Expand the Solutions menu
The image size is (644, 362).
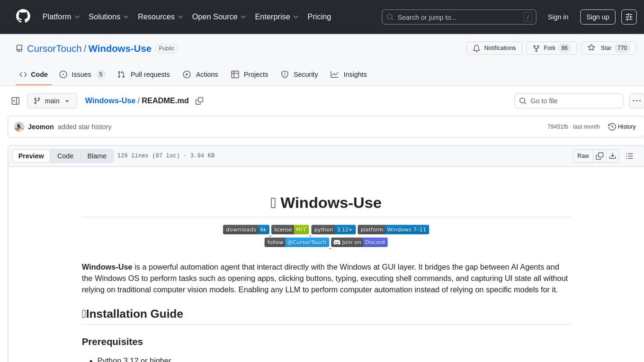(109, 17)
